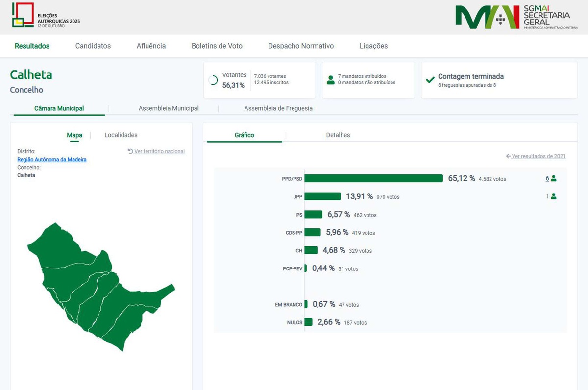The height and width of the screenshot is (390, 588).
Task: Open the Candidatos menu item
Action: 93,46
